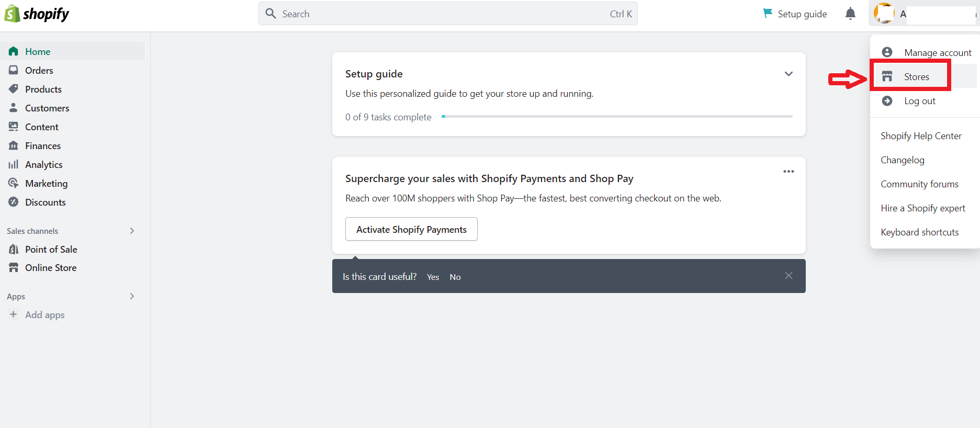Screen dimensions: 980x428
Task: Click Setup guide text in top bar
Action: 802,14
